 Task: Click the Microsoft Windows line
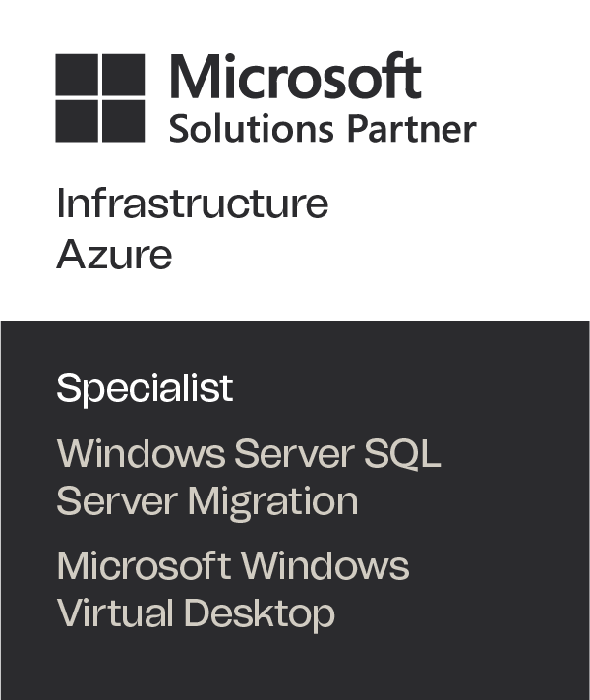coord(232,566)
